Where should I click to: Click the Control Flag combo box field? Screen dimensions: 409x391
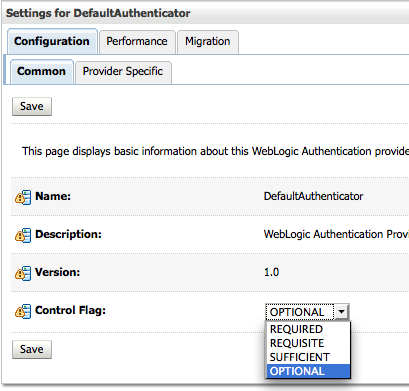(307, 312)
